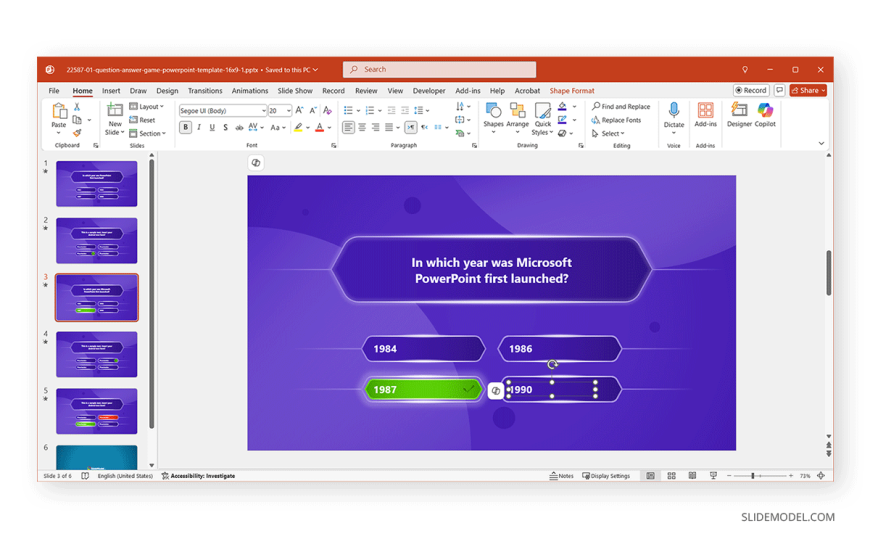This screenshot has width=870, height=539.
Task: Justify the paragraph text
Action: (x=389, y=128)
